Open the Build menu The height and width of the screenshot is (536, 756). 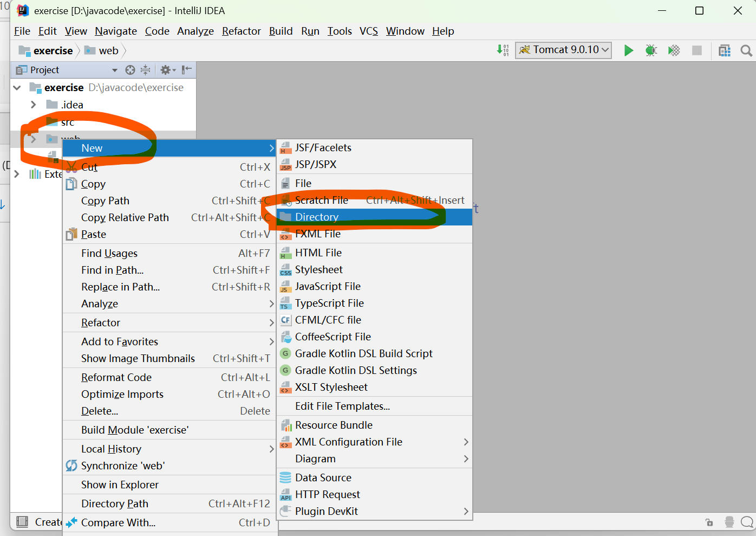281,31
